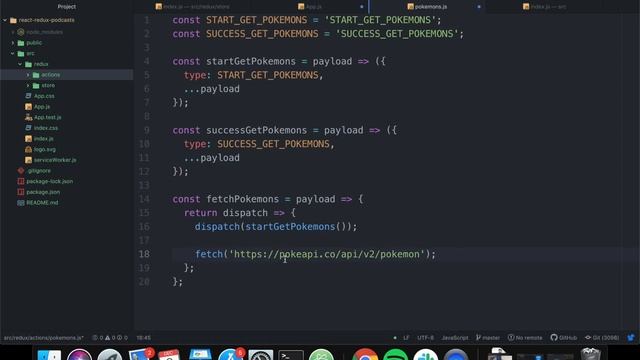Open package.json from the tree
Screen dimensions: 640x360
click(43, 192)
